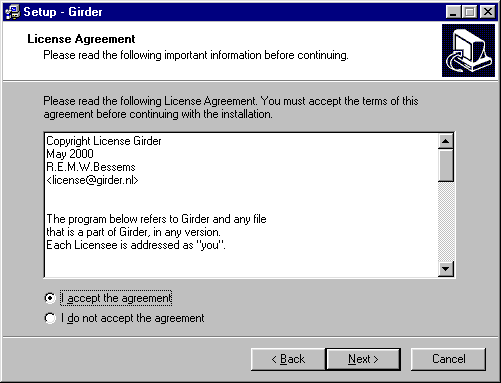Proceed with the Next button
This screenshot has width=501, height=383.
(363, 359)
